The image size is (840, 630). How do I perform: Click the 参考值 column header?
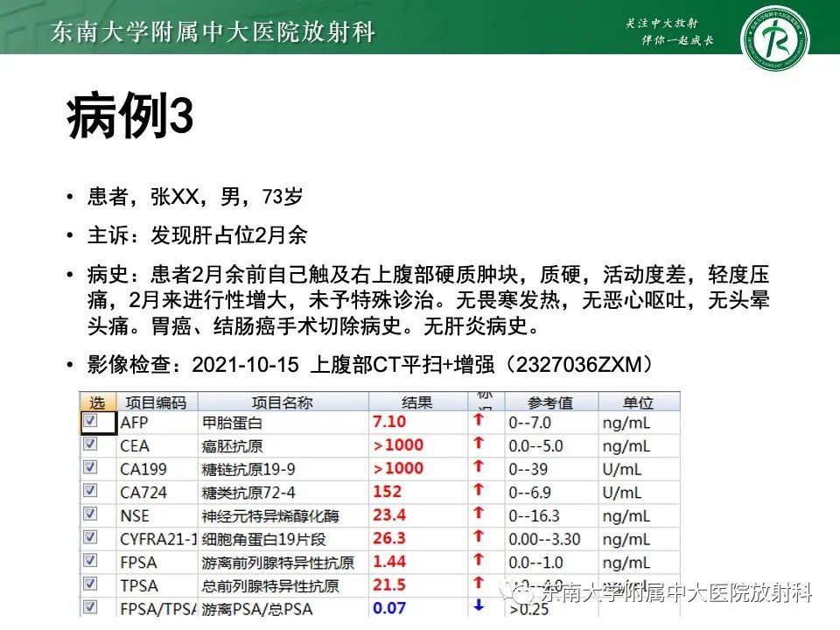[550, 402]
